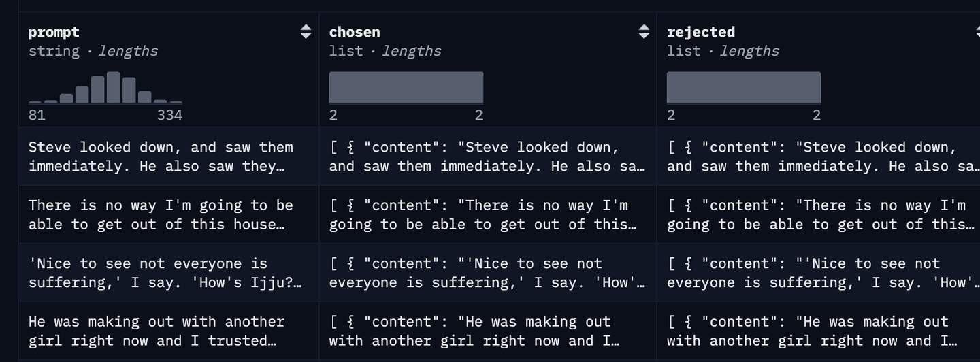
Task: Sort by the chosen column
Action: (x=644, y=31)
